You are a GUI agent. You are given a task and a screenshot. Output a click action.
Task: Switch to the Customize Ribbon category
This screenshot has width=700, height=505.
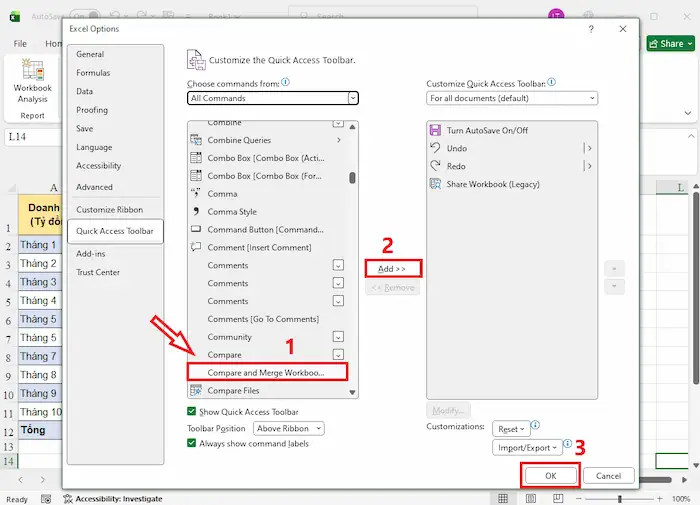(x=109, y=209)
